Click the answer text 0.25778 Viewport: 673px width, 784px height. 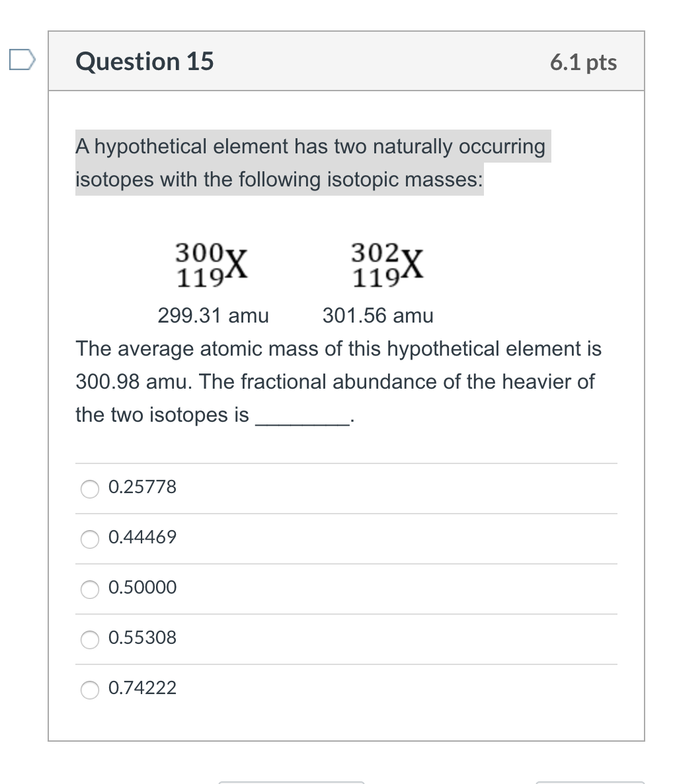pyautogui.click(x=141, y=487)
